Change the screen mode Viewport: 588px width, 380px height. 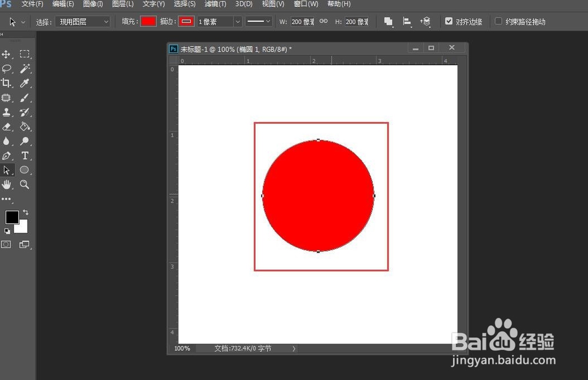[24, 245]
